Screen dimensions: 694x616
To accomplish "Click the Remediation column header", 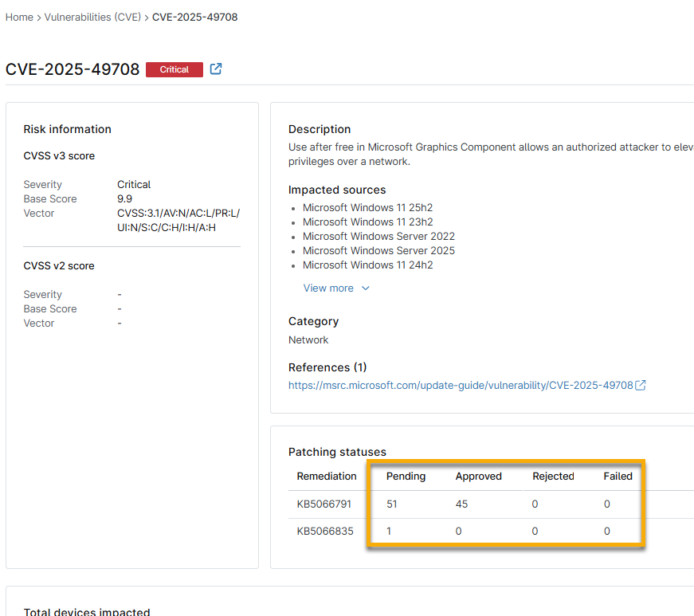I will 327,477.
